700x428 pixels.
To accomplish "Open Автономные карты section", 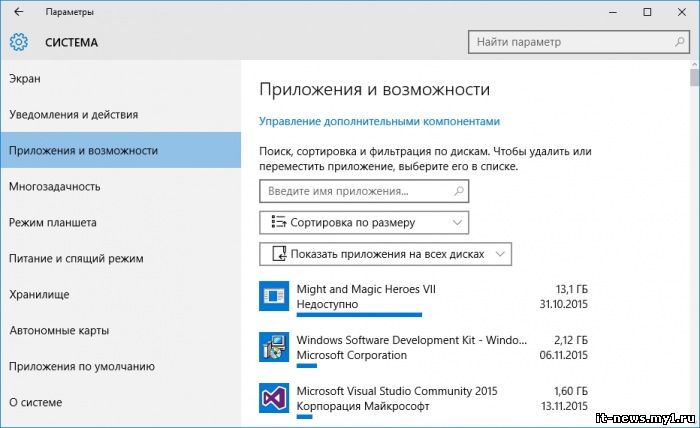I will click(121, 330).
